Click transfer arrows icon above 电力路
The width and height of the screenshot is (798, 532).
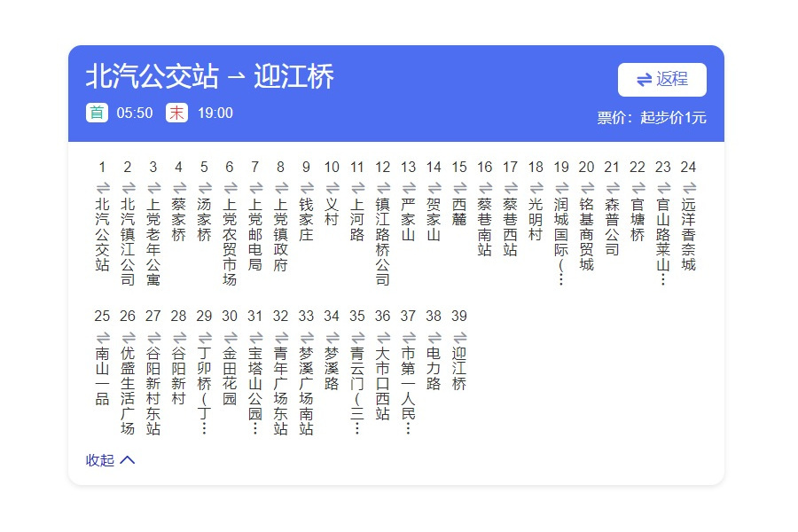pos(434,338)
